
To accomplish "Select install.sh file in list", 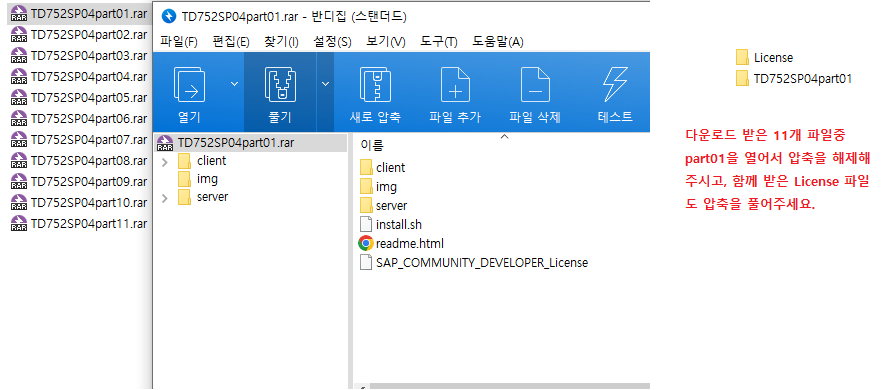I will coord(391,225).
